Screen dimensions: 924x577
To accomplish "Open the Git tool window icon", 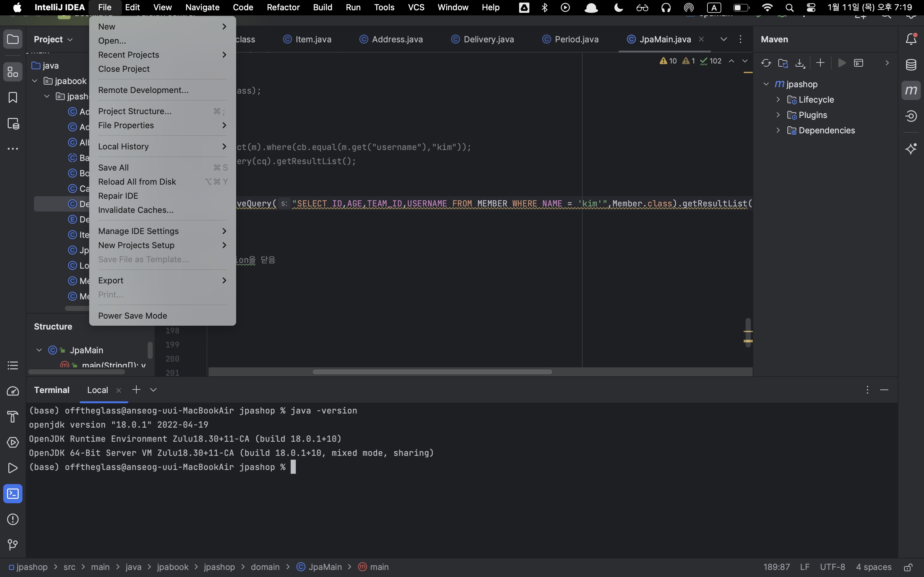I will click(x=13, y=545).
